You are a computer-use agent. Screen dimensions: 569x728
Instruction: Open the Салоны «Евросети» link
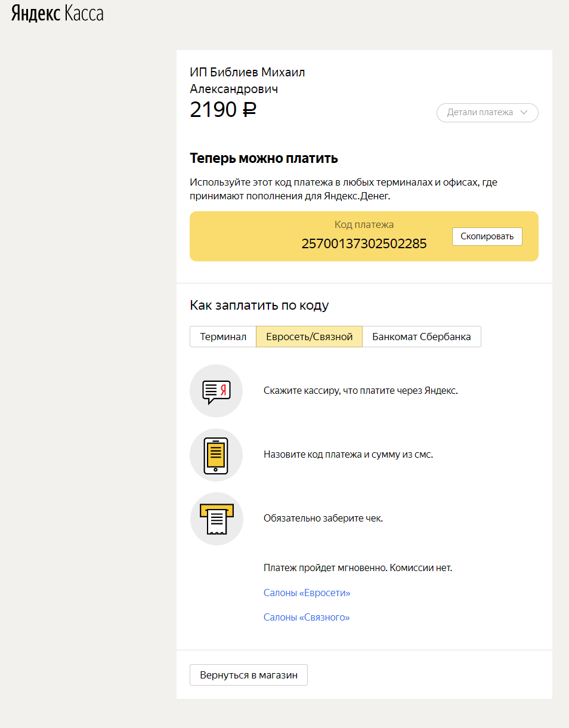[x=307, y=593]
